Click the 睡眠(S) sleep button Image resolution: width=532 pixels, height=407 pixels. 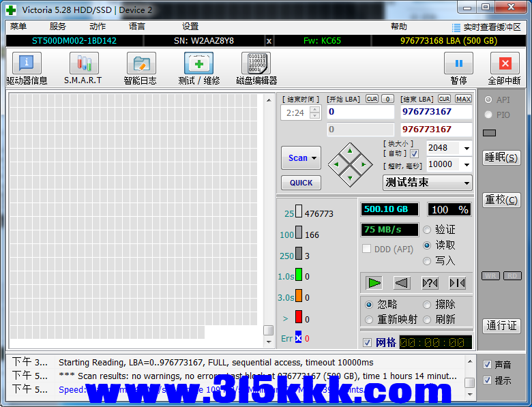[501, 157]
